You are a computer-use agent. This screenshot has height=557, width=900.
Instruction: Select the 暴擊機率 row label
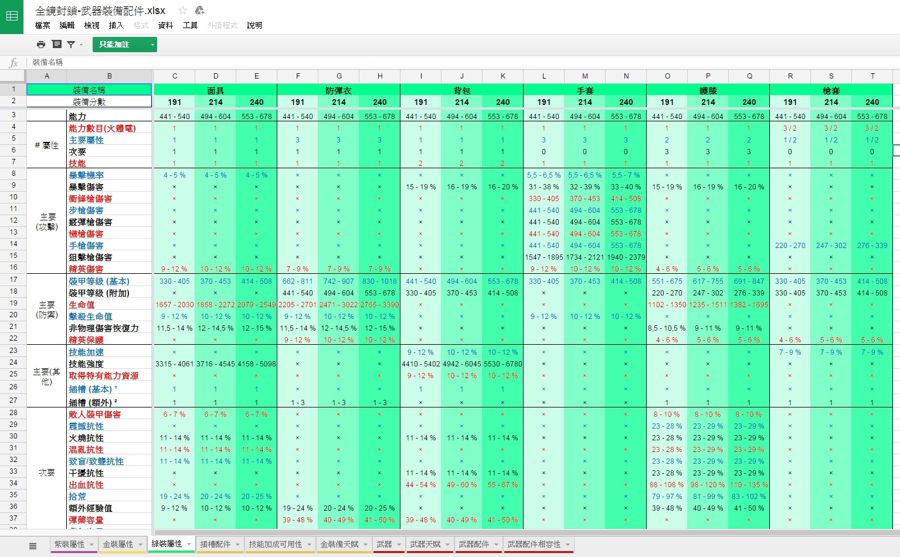(110, 175)
